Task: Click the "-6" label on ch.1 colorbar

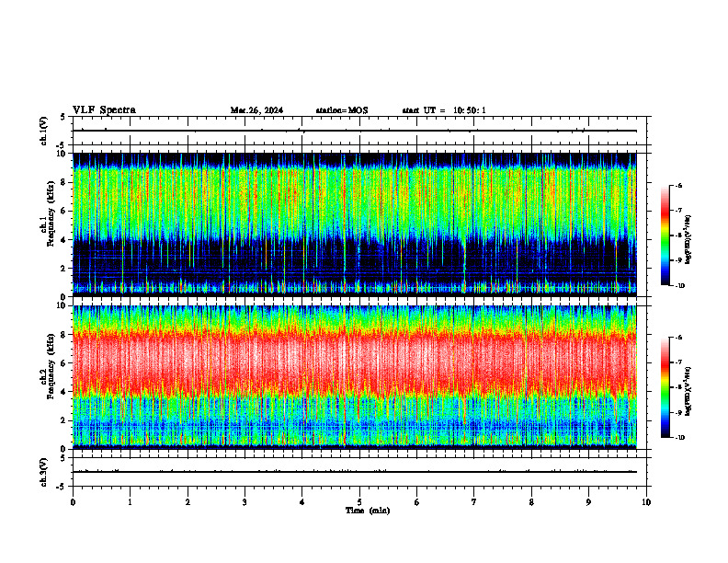Action: click(x=678, y=185)
